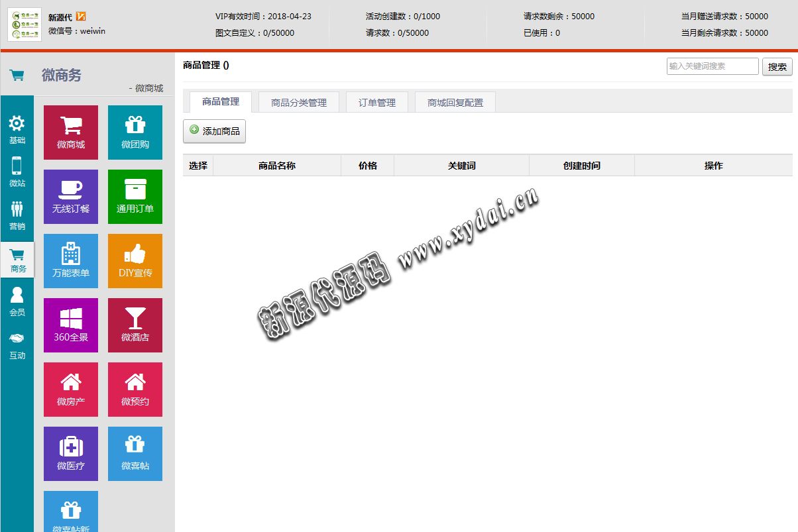Click the 选择 column header

point(198,166)
